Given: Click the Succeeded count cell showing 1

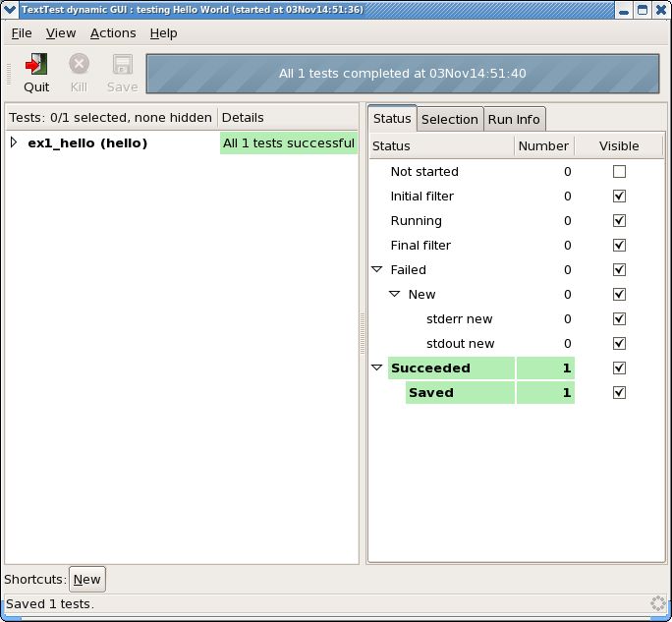Looking at the screenshot, I should tap(545, 368).
